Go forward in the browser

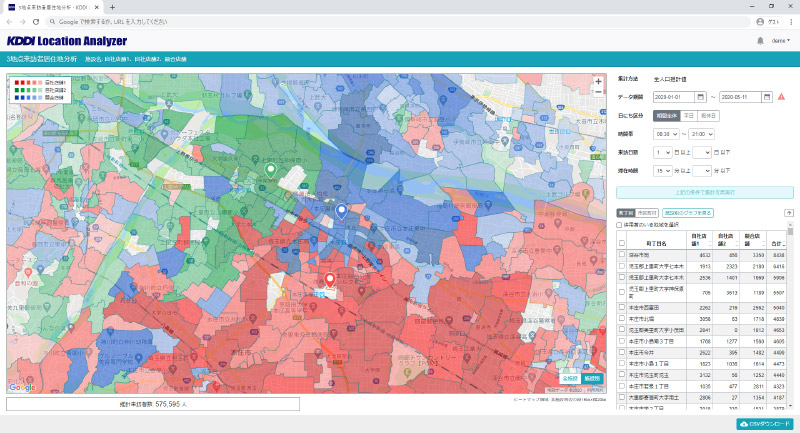(22, 22)
